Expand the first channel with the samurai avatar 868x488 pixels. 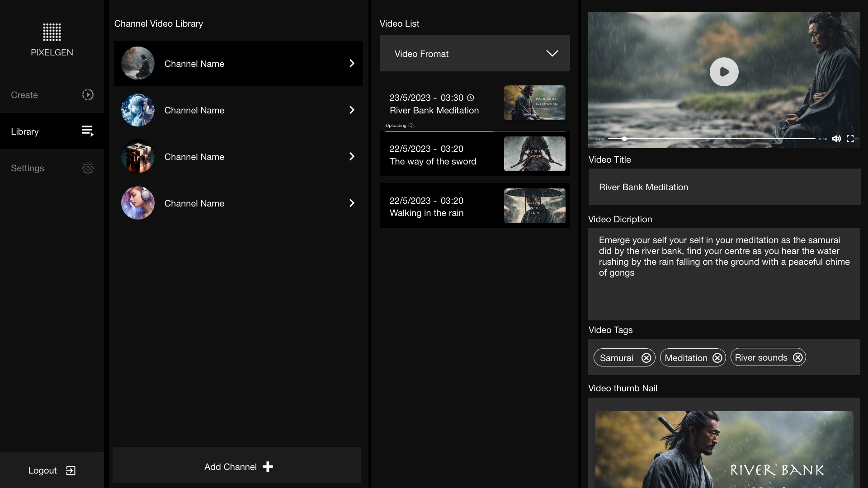pos(352,63)
